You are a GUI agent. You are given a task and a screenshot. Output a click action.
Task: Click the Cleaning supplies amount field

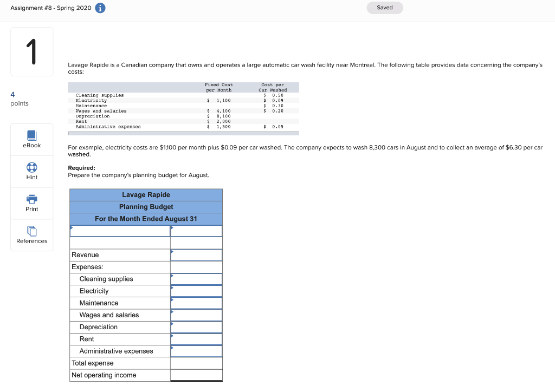click(x=196, y=278)
